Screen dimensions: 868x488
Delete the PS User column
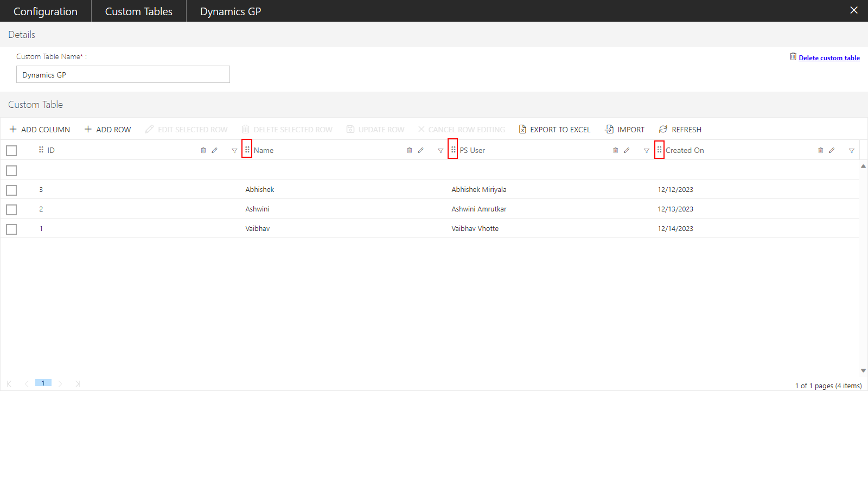(616, 150)
